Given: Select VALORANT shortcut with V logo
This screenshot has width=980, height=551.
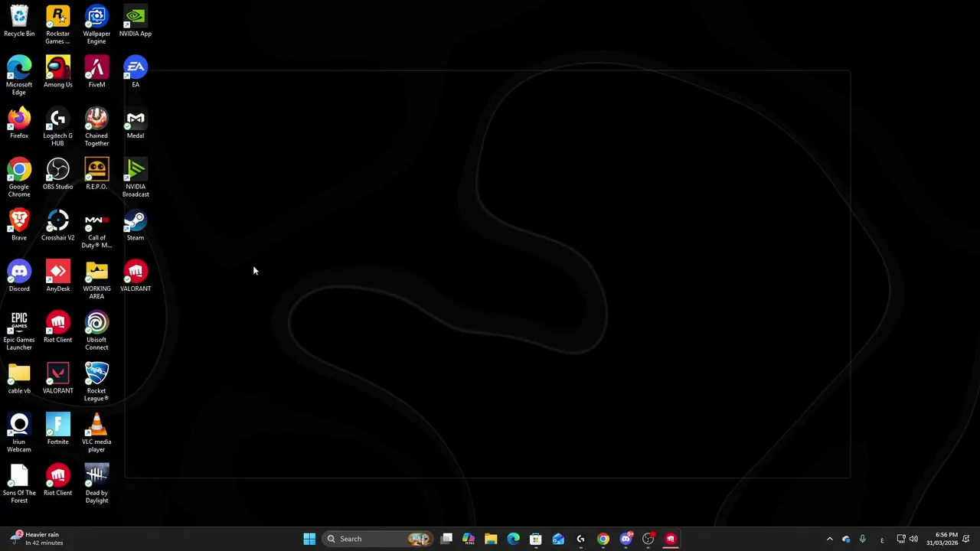Looking at the screenshot, I should pyautogui.click(x=57, y=378).
